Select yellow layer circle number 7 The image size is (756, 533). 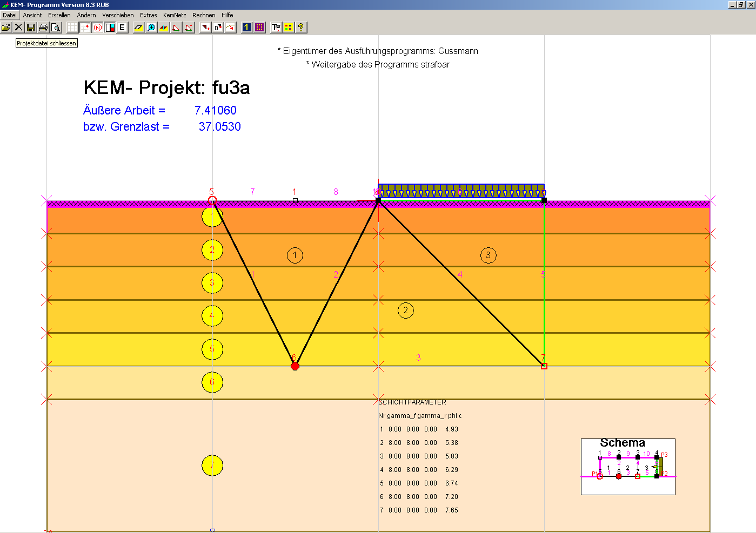(212, 465)
